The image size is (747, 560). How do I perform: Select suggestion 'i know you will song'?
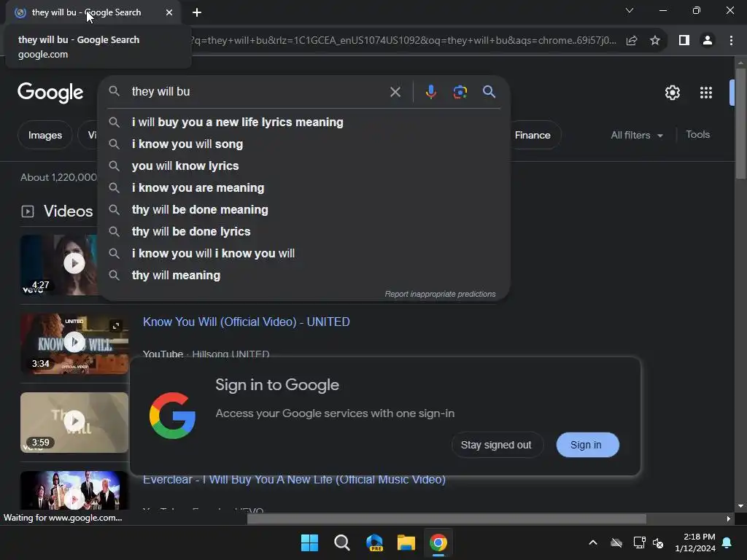(x=304, y=144)
